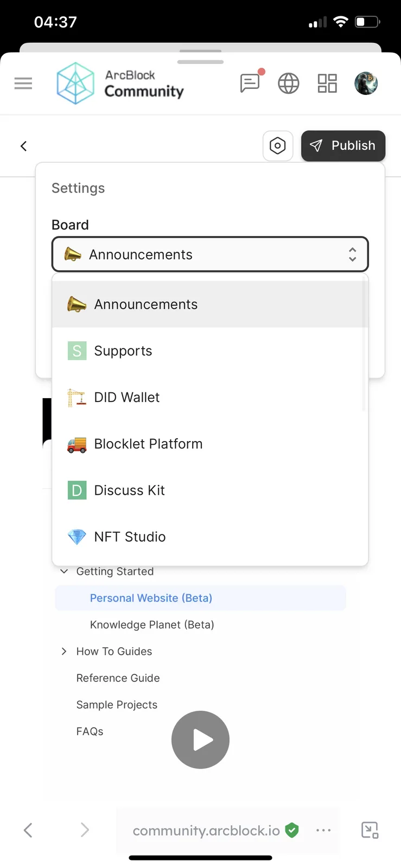The width and height of the screenshot is (401, 868).
Task: Open the chat messages icon
Action: [x=250, y=84]
